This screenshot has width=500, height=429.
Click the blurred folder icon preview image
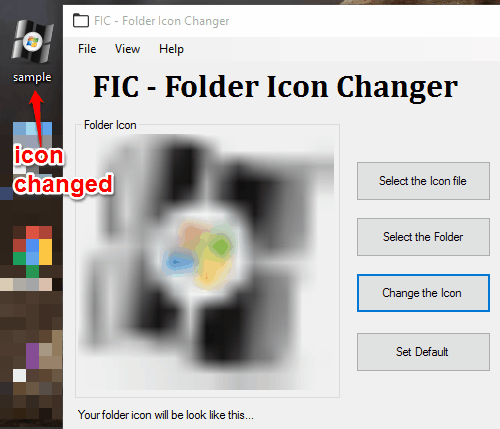click(207, 262)
